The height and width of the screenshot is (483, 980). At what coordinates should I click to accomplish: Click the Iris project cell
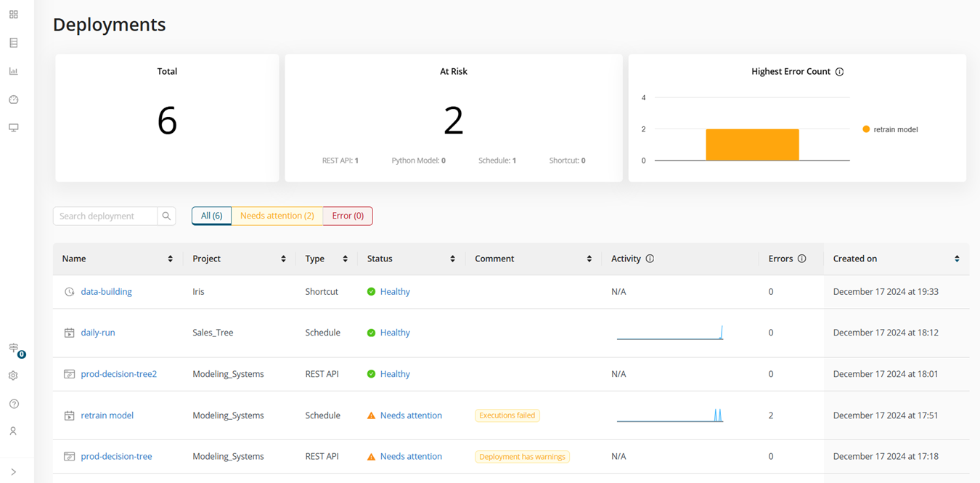pos(198,292)
